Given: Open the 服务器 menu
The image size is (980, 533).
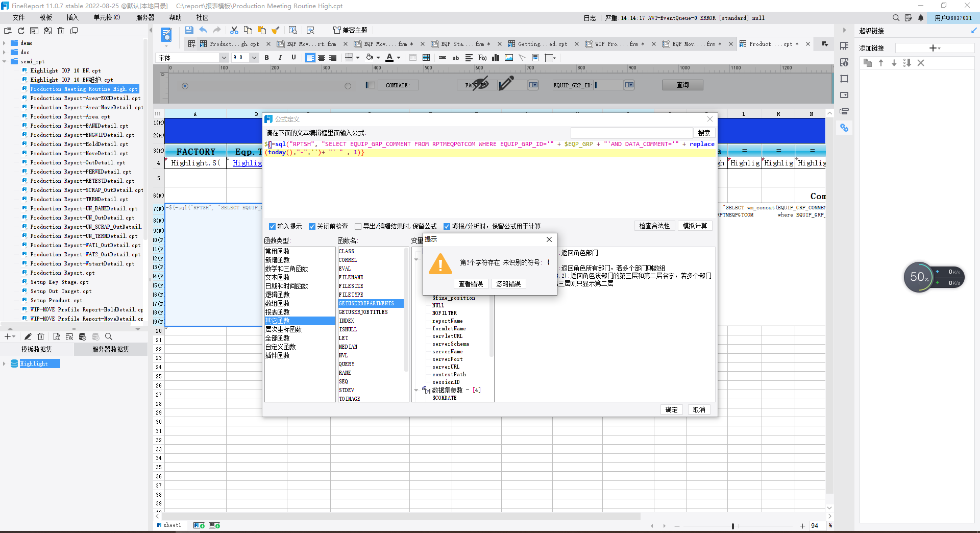Looking at the screenshot, I should [145, 17].
